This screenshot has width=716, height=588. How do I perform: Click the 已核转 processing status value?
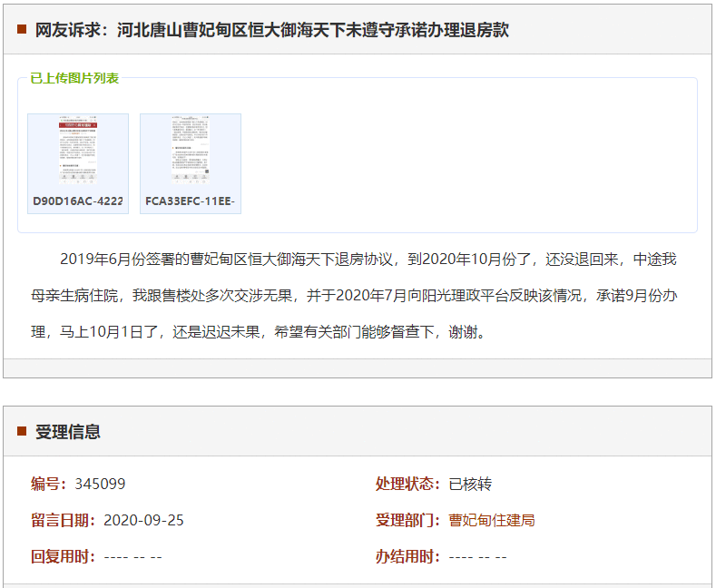tap(470, 484)
